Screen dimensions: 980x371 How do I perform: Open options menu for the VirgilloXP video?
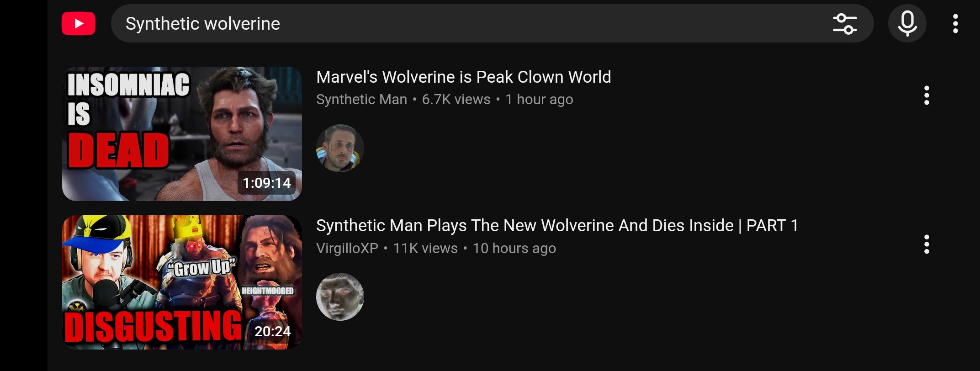click(927, 244)
